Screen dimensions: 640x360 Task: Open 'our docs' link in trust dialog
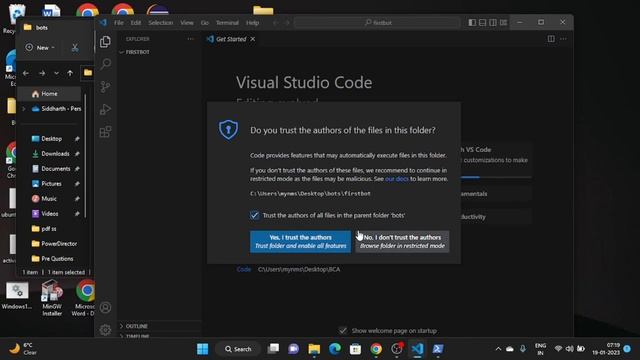pos(397,179)
